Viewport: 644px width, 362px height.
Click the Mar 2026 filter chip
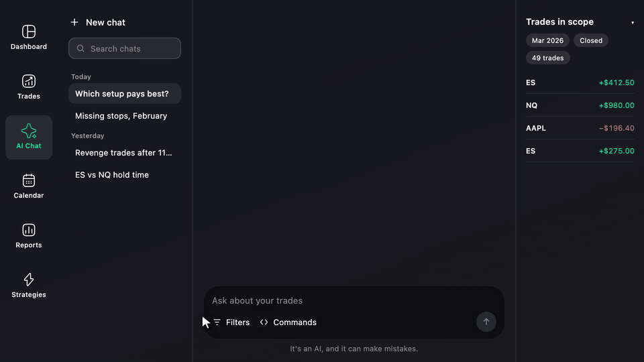point(547,40)
